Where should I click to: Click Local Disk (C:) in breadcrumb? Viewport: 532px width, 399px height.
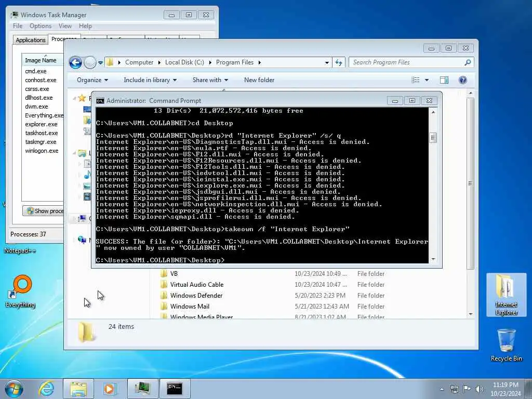click(x=184, y=62)
